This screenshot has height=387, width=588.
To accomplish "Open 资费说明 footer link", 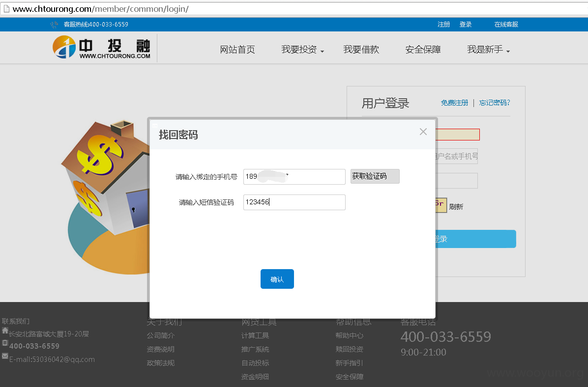I will pos(161,349).
